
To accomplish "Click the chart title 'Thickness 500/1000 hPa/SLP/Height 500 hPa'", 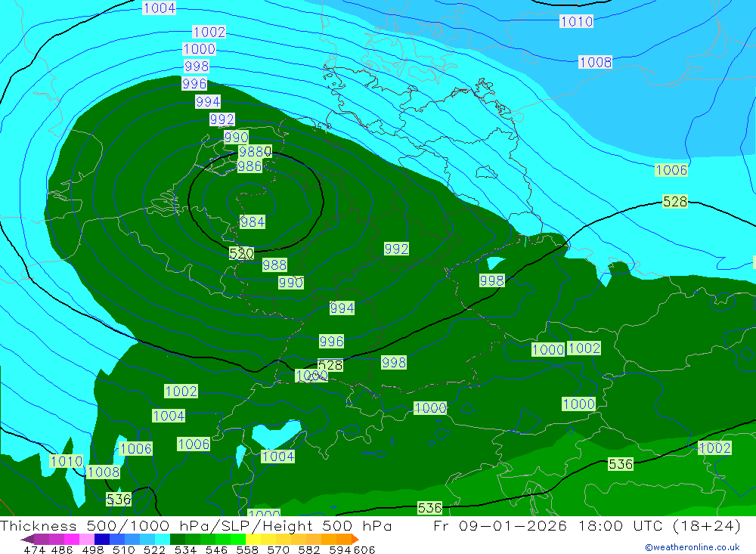I will (196, 525).
